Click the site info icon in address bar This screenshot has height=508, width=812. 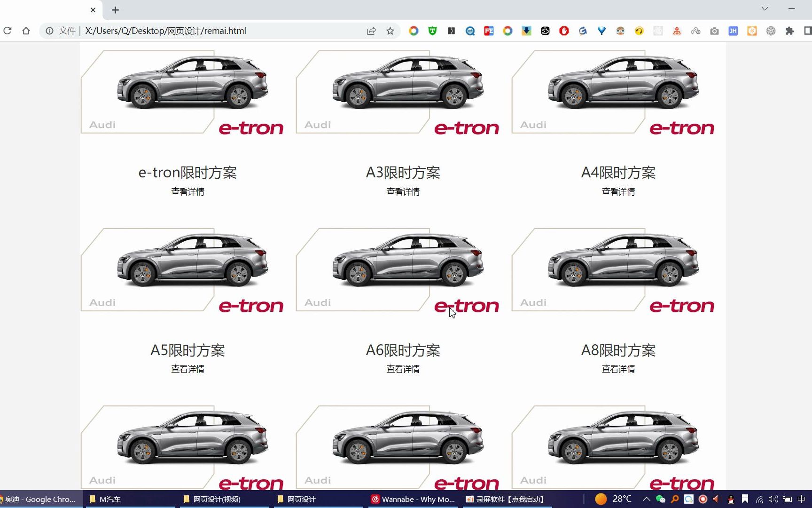(49, 31)
